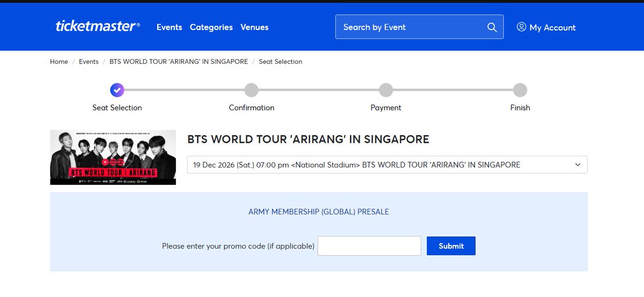Submit the promo code
The height and width of the screenshot is (297, 644).
[x=451, y=246]
